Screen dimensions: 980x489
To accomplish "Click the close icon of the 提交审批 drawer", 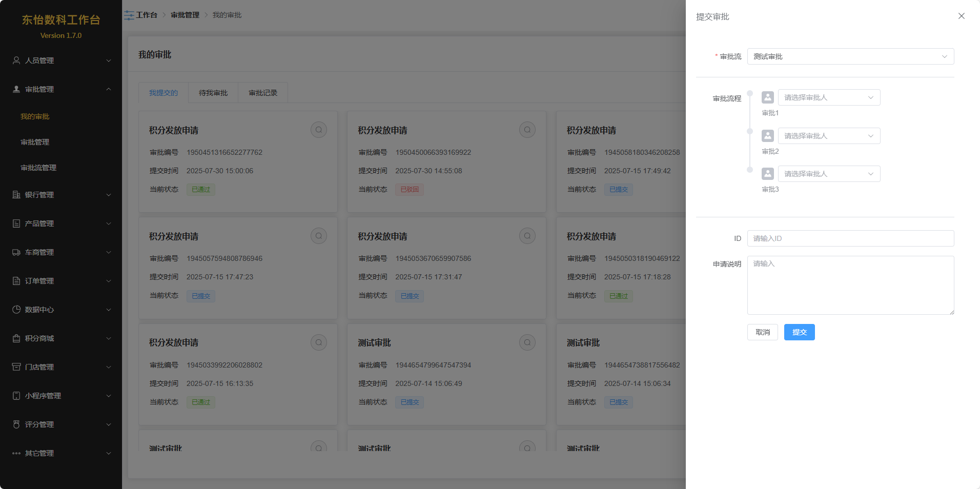I will (x=961, y=16).
